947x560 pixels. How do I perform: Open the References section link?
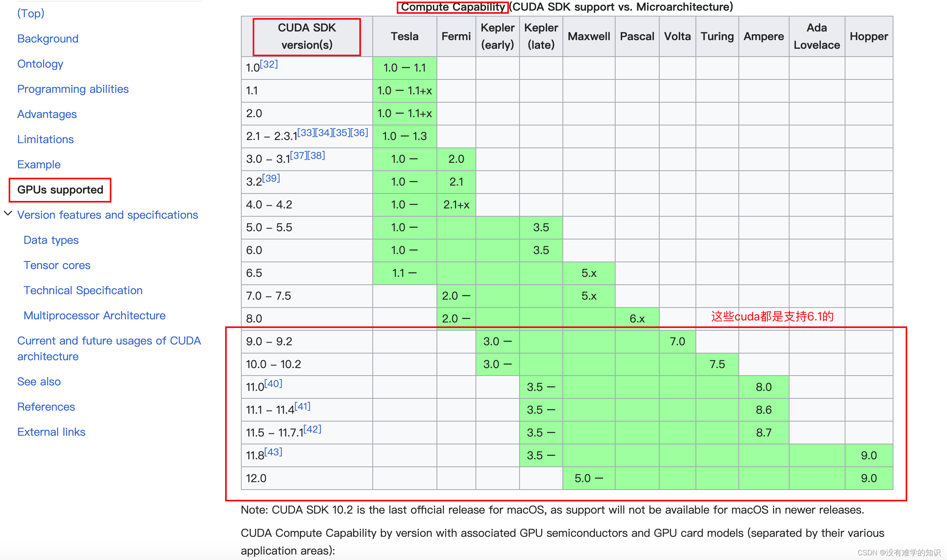click(x=46, y=407)
